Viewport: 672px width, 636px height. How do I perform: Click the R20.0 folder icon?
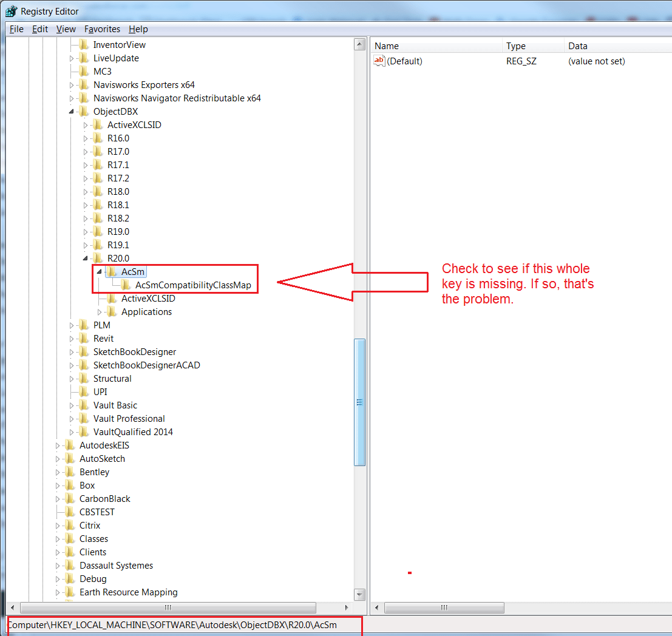98,258
